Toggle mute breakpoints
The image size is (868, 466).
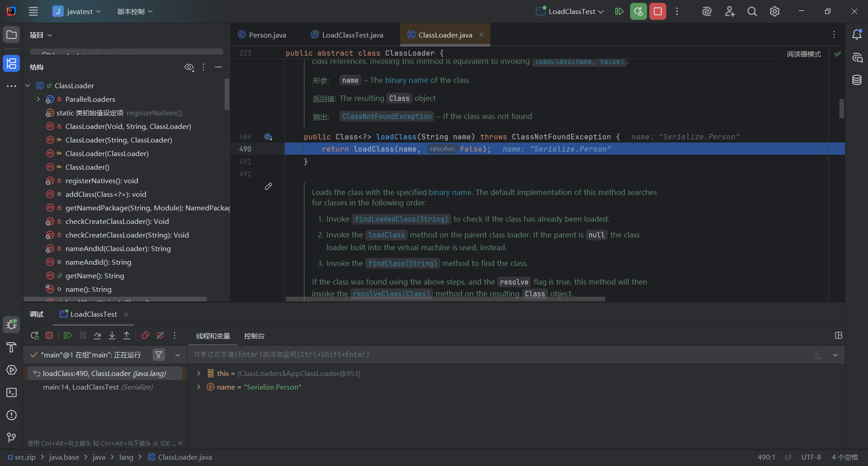pos(160,335)
